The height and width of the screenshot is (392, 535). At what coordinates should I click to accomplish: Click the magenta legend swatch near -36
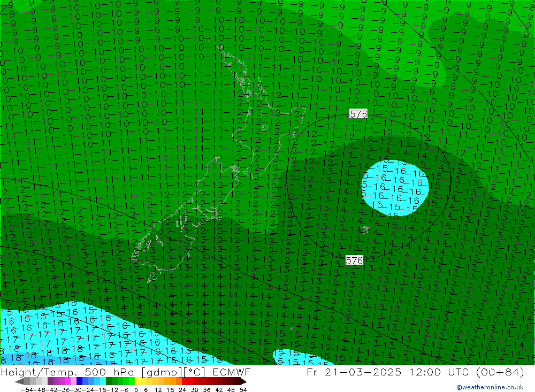tap(67, 381)
